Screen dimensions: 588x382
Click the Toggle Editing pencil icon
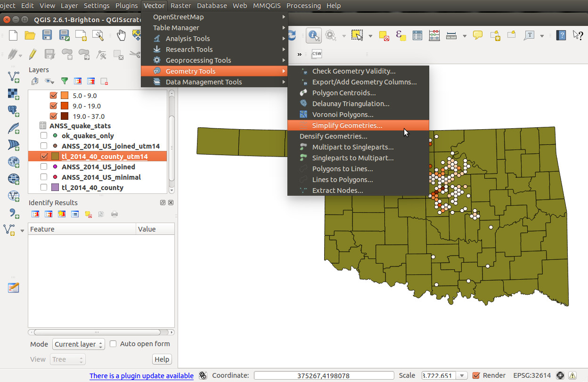point(33,54)
